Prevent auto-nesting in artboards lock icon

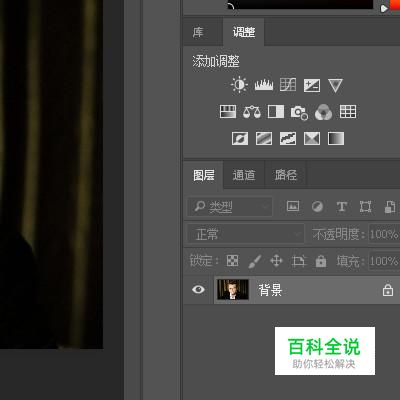click(x=298, y=261)
